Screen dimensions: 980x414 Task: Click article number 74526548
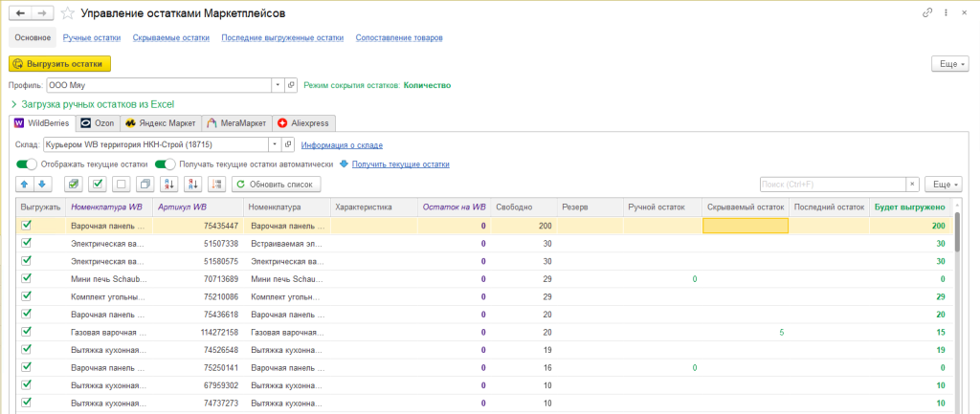tap(221, 350)
